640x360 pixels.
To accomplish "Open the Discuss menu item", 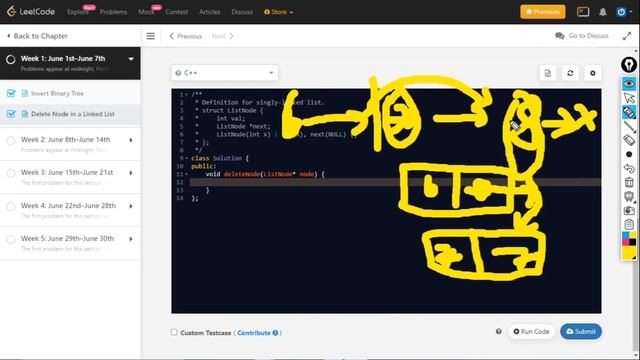I will tap(242, 12).
